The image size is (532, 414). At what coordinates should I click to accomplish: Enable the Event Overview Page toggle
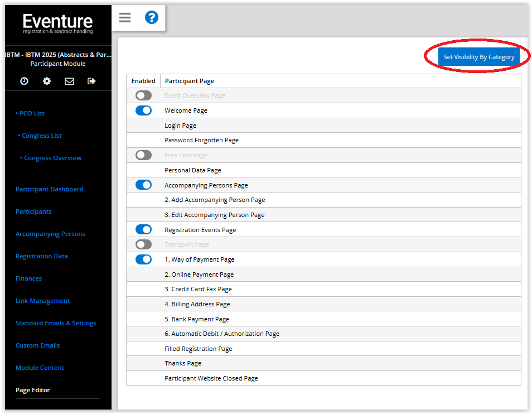tap(143, 95)
